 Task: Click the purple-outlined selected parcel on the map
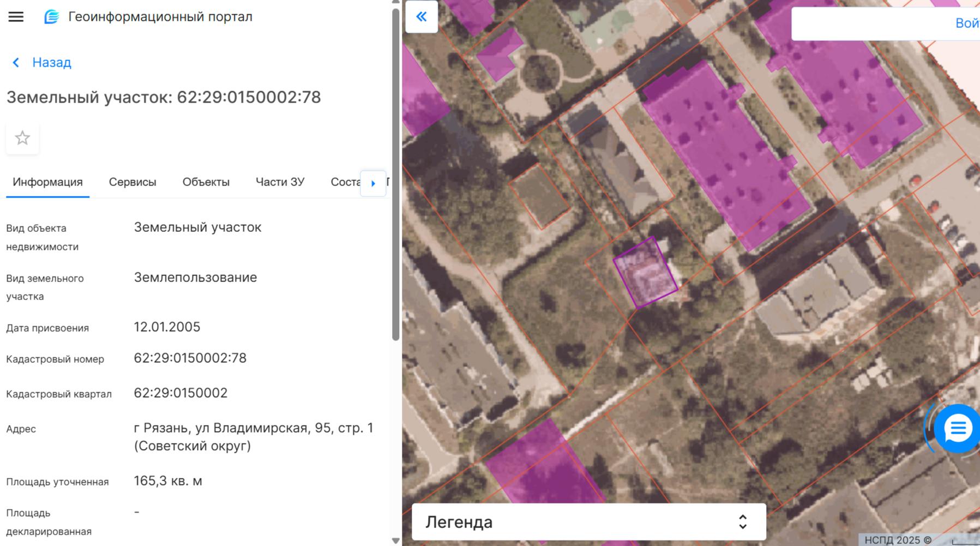pos(645,273)
